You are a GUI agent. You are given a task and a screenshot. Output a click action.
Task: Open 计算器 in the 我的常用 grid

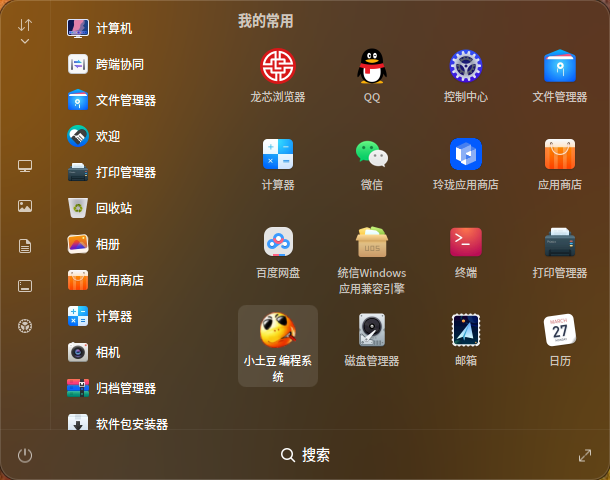click(278, 163)
